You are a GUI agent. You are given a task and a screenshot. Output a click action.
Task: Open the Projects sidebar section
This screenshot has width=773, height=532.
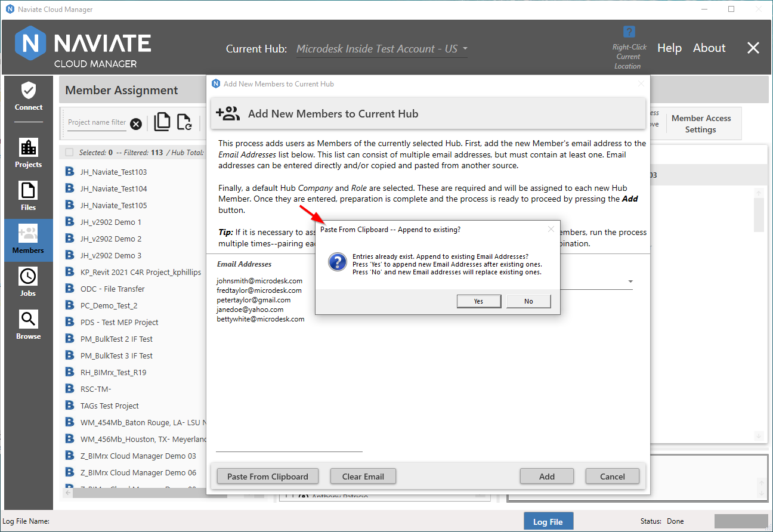29,153
